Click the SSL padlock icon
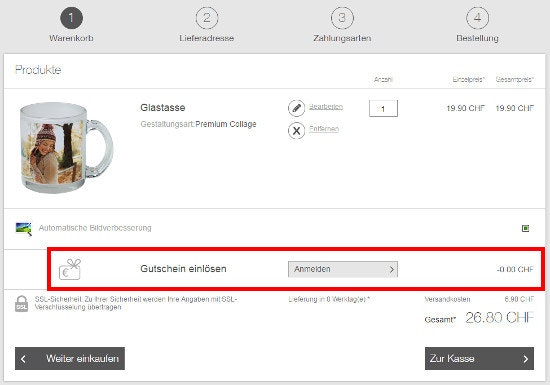The width and height of the screenshot is (550, 385). 21,304
